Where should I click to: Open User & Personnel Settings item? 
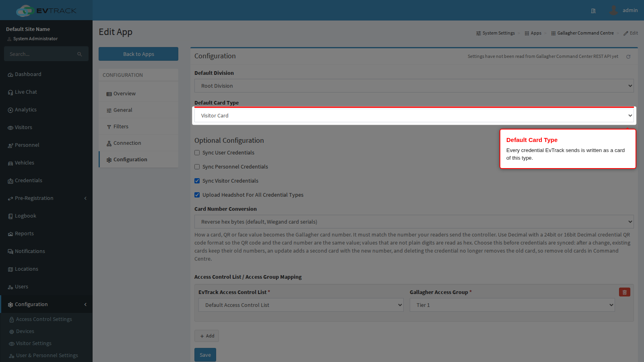46,356
